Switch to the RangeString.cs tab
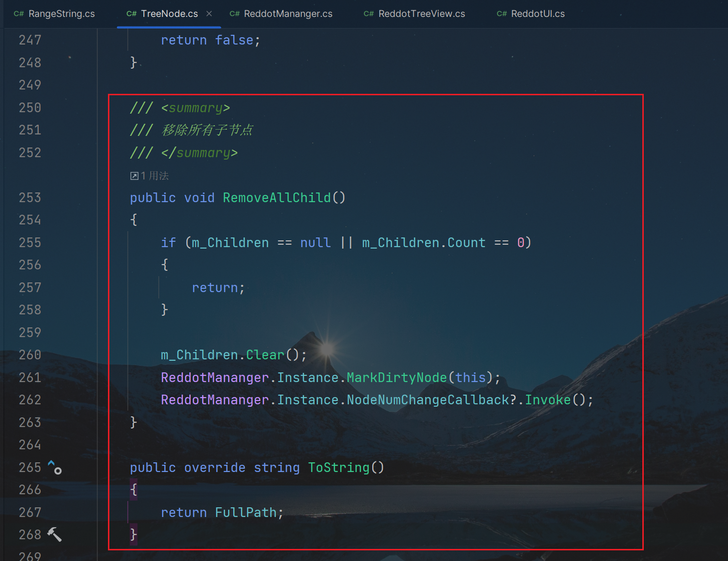 [x=54, y=14]
